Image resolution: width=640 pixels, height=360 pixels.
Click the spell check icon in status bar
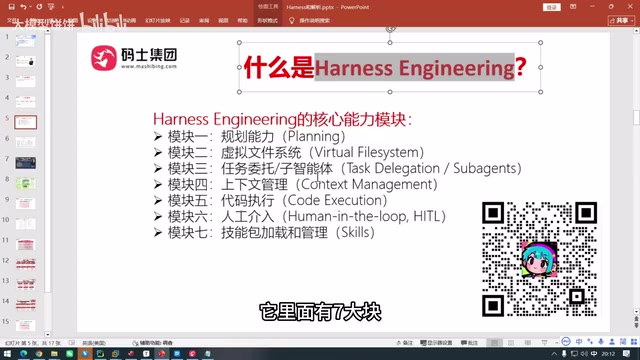[72, 343]
